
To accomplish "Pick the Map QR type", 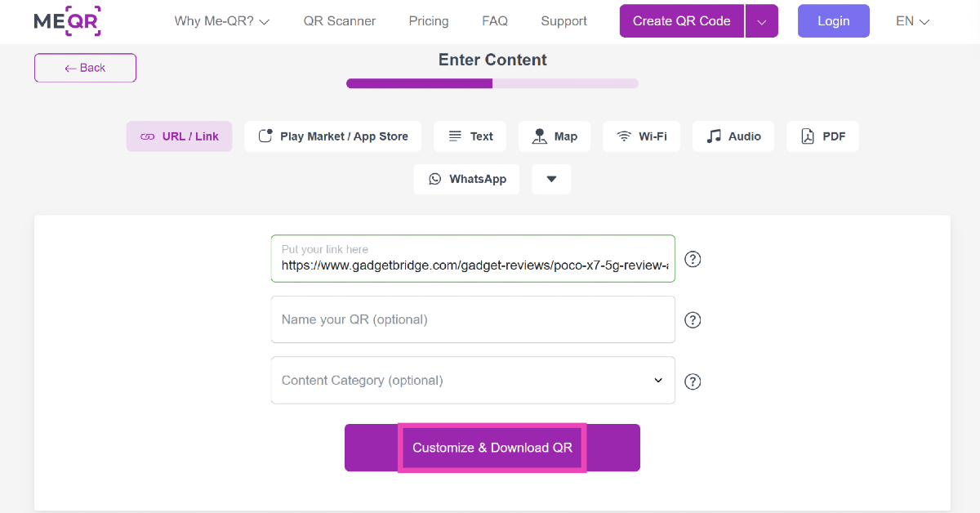I will click(555, 136).
